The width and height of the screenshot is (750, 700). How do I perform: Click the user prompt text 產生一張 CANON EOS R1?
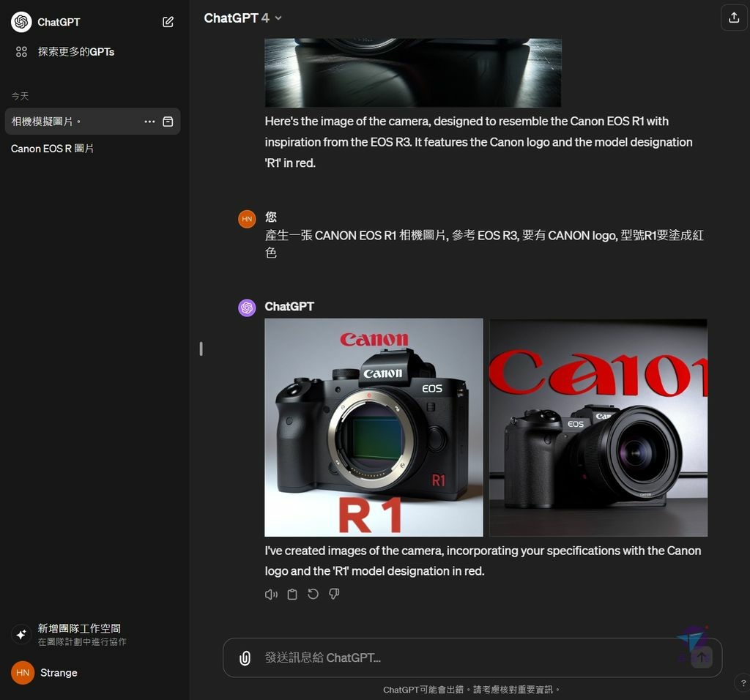coord(484,244)
